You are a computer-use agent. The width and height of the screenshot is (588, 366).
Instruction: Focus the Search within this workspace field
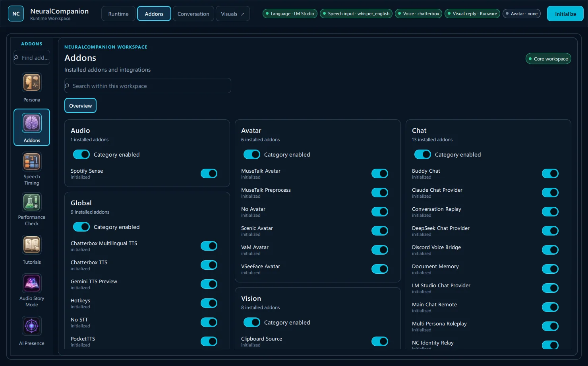[148, 86]
